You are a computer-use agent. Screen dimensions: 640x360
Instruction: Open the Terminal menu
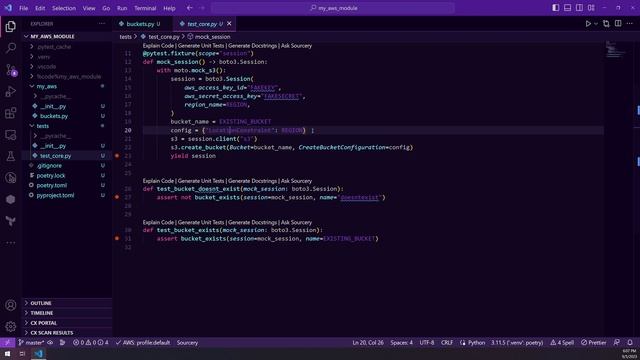(145, 8)
